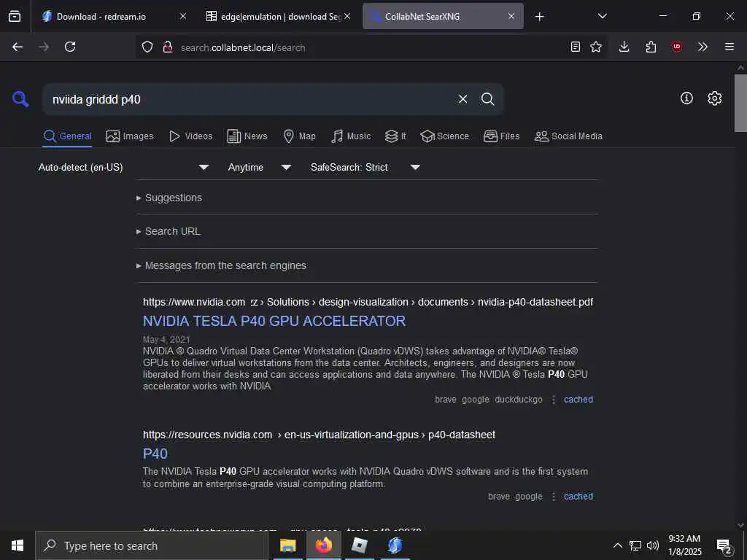Open the extensions puzzle icon
This screenshot has height=560, width=747.
pyautogui.click(x=651, y=47)
